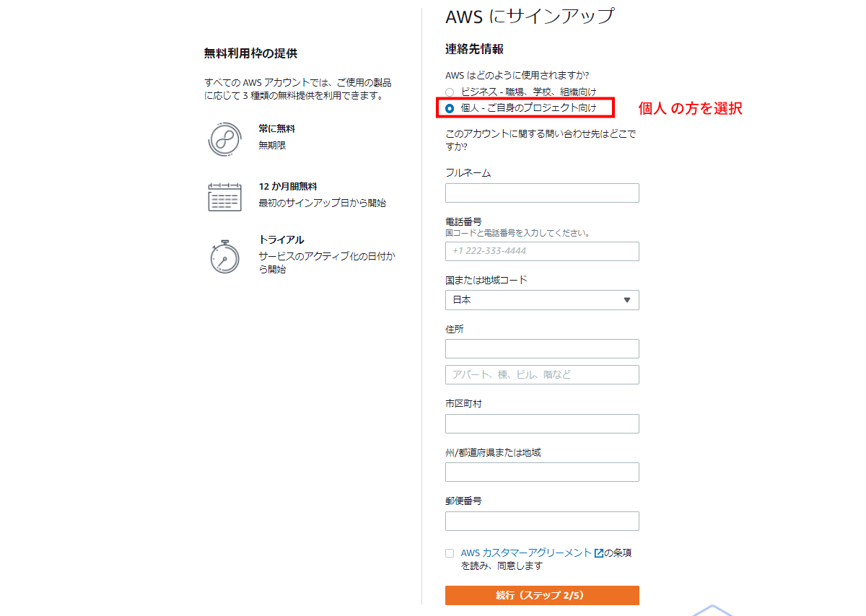Viewport: 866px width, 616px height.
Task: Click the 無料利用枠の提供 heading
Action: click(250, 53)
